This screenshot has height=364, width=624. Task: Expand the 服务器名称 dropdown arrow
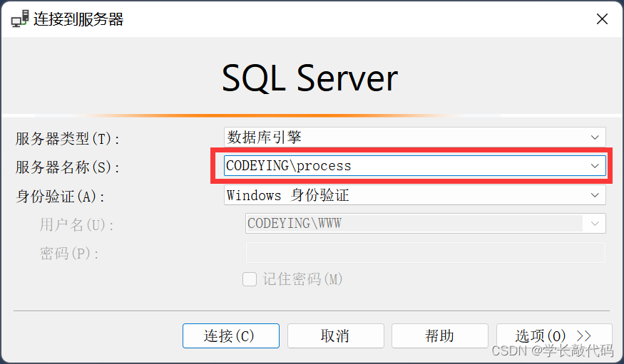595,166
